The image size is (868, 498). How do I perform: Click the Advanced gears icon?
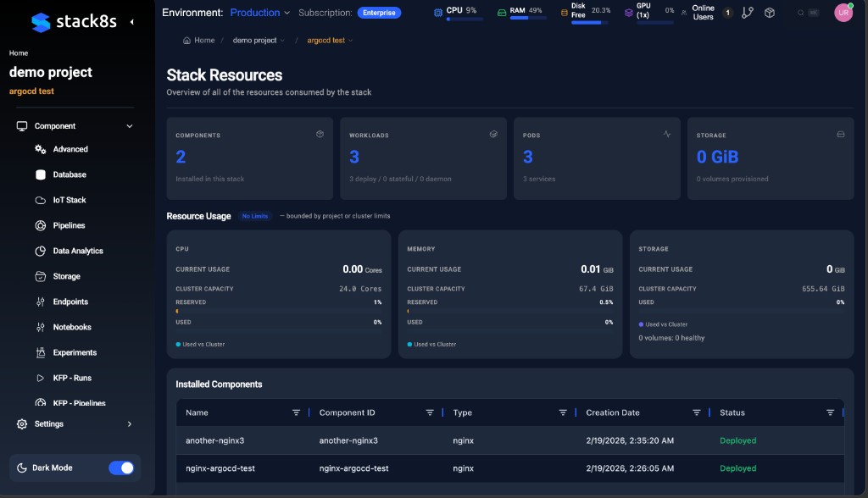(41, 149)
